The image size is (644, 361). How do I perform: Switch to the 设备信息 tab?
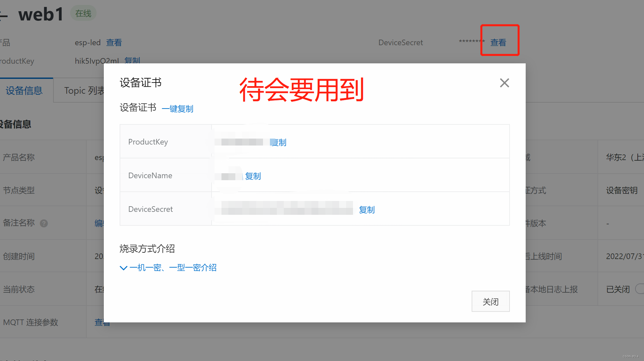click(24, 90)
